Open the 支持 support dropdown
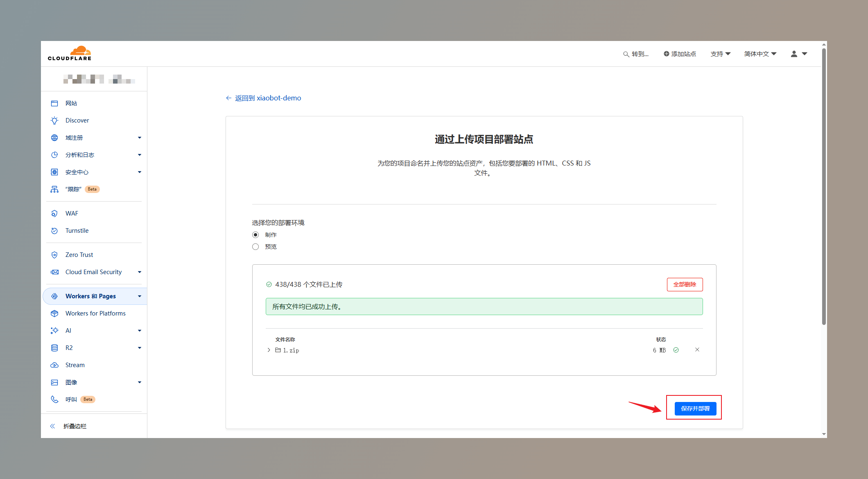This screenshot has height=479, width=868. point(720,54)
